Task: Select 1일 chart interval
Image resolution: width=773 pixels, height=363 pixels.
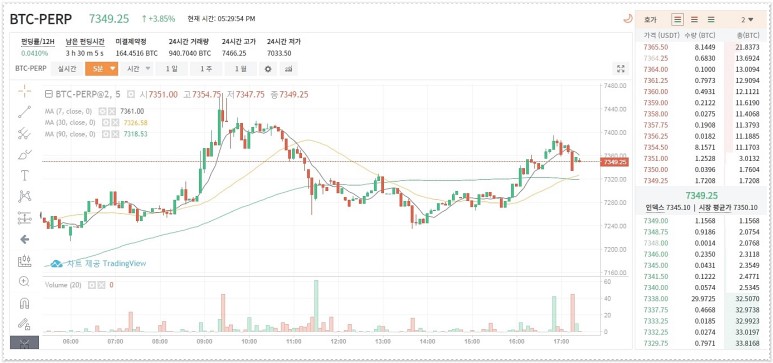Action: (172, 69)
